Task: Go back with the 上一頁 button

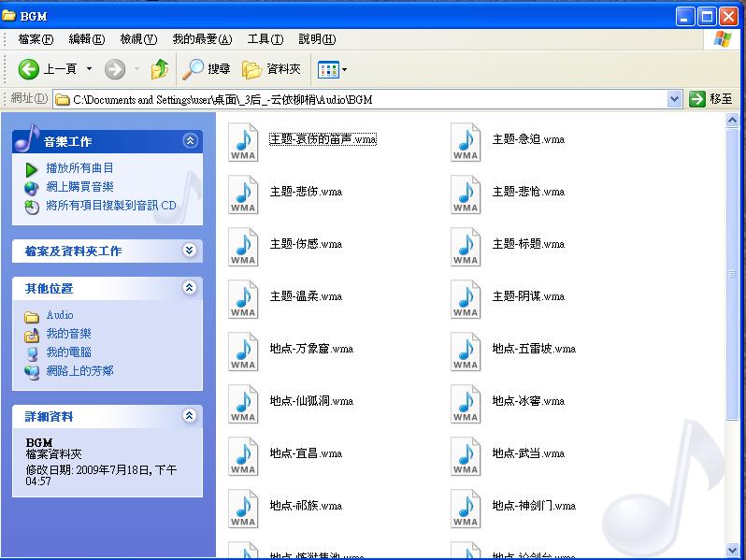Action: coord(47,69)
